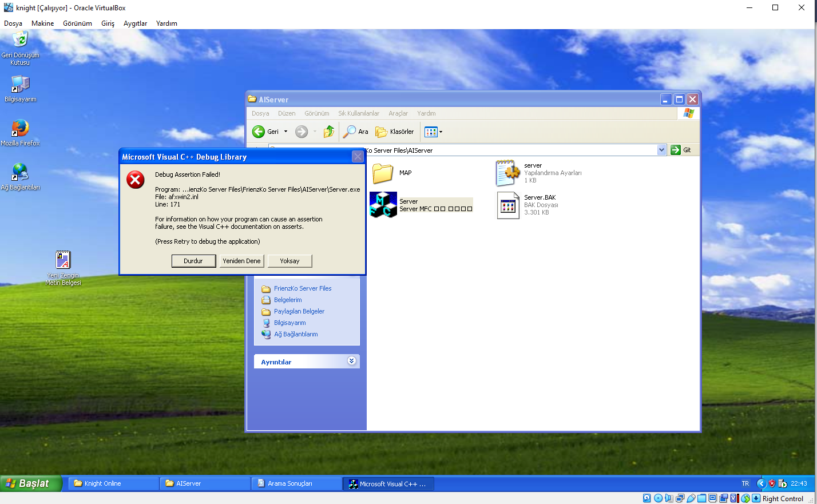
Task: Open the address bar dropdown in AIServer
Action: click(661, 150)
